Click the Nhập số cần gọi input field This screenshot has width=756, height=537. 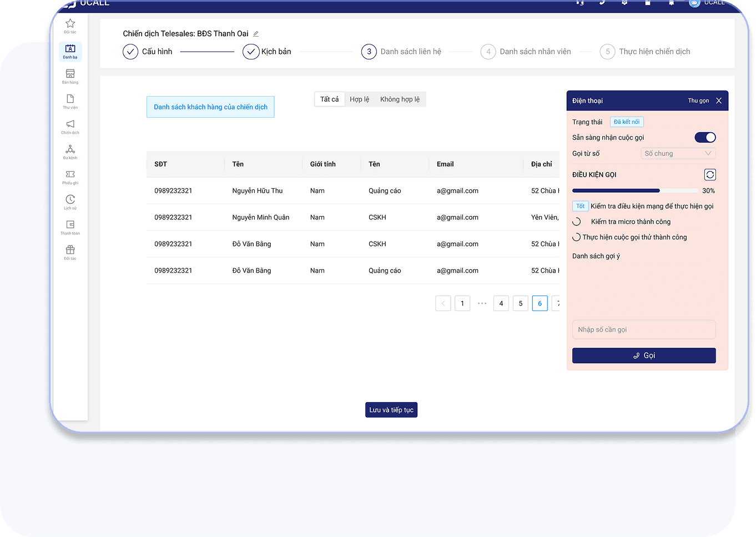[643, 330]
